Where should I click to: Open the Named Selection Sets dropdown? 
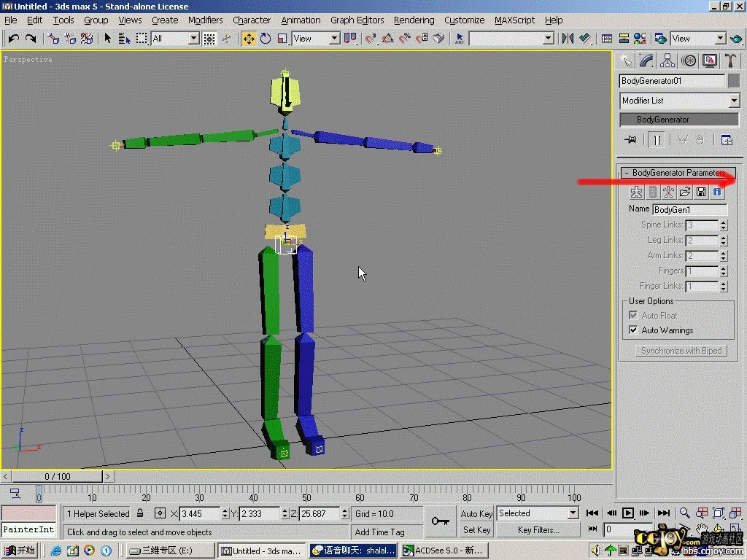pos(549,39)
